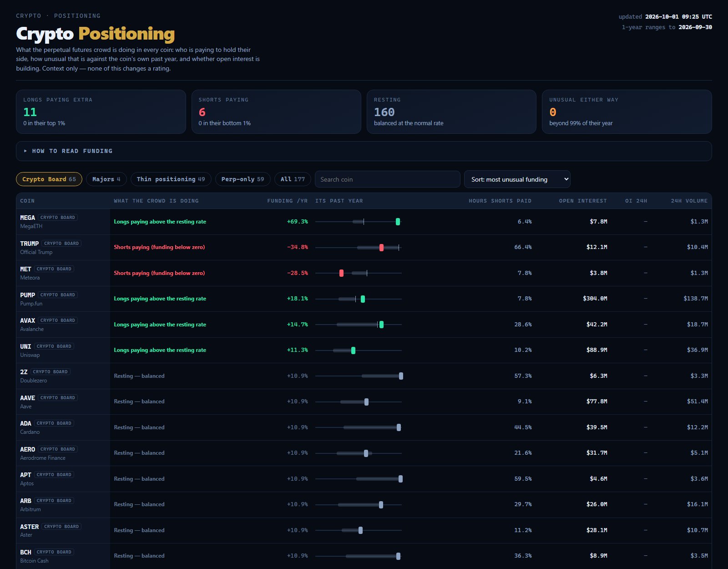728x569 pixels.
Task: Show All 177 coins
Action: [x=293, y=179]
